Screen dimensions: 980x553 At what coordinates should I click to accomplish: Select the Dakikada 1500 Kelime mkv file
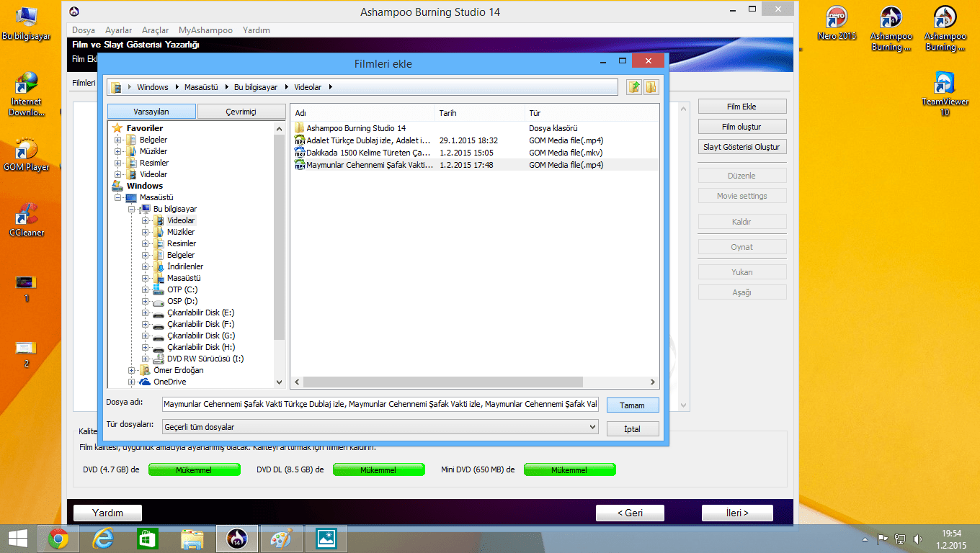(362, 153)
